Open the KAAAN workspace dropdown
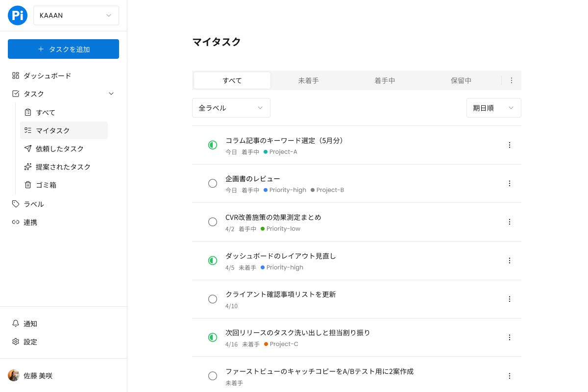 [x=76, y=16]
